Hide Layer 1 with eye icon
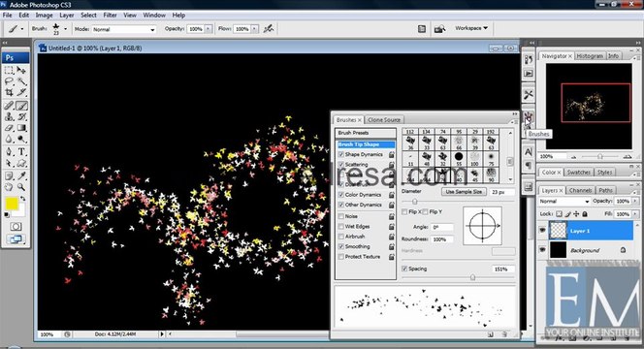This screenshot has width=644, height=349. pyautogui.click(x=542, y=231)
